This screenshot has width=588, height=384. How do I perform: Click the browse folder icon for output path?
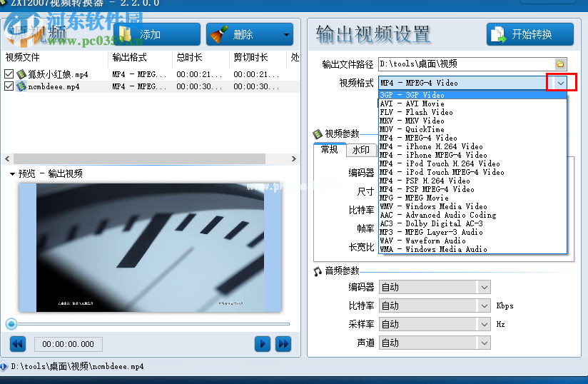click(560, 64)
